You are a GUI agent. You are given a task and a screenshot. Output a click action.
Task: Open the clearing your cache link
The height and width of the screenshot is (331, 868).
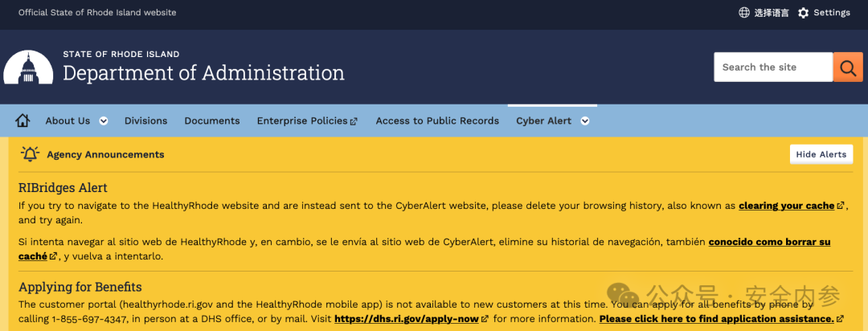(x=787, y=206)
